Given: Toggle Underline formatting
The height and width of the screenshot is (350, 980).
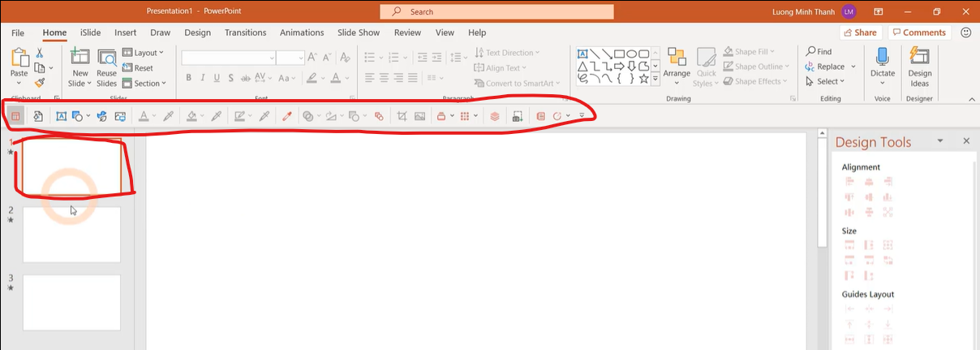Looking at the screenshot, I should [217, 78].
